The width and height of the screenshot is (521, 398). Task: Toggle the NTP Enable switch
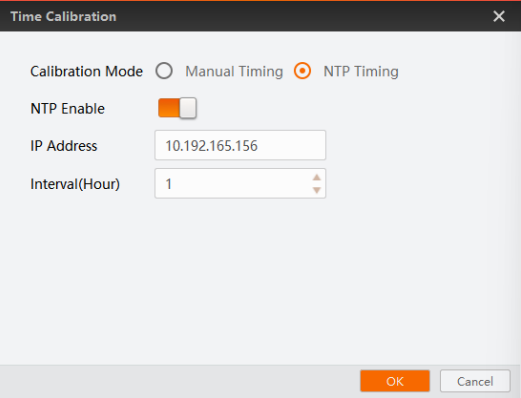click(x=177, y=108)
